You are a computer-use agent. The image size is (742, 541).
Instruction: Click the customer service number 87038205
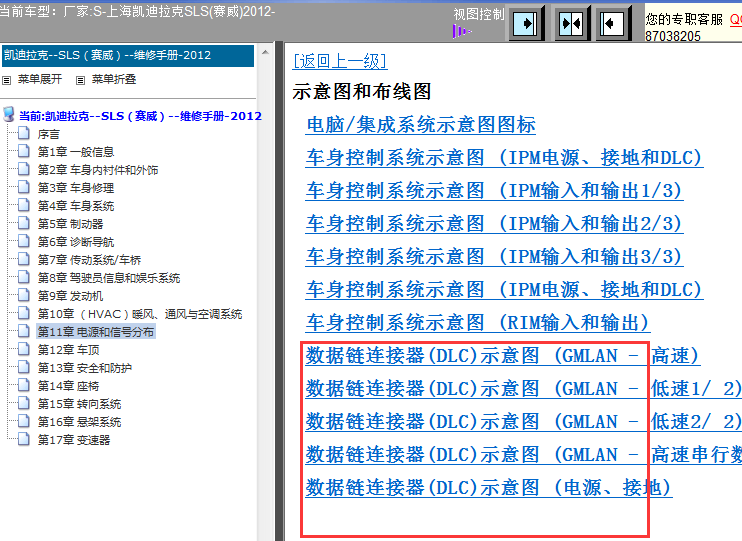click(672, 36)
